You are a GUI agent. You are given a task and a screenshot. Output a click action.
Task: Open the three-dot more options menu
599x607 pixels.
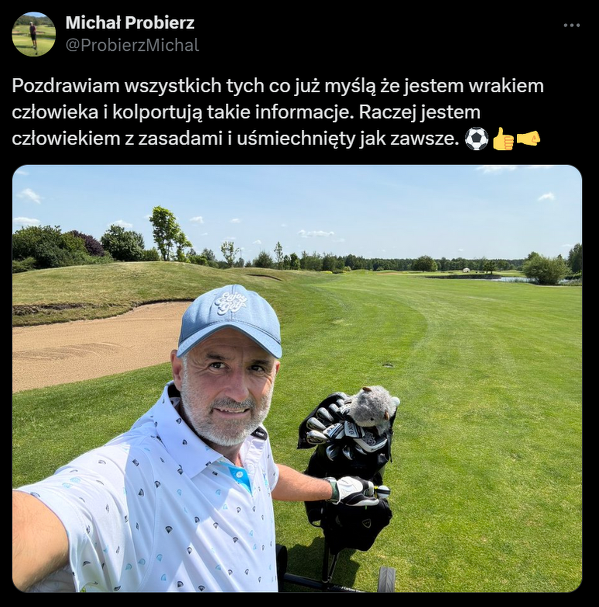tap(572, 26)
